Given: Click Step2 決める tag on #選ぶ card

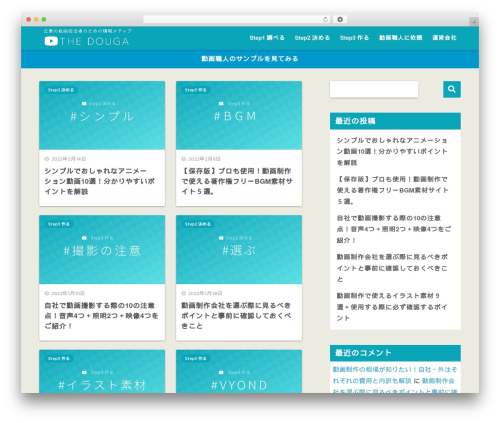Looking at the screenshot, I should point(198,224).
